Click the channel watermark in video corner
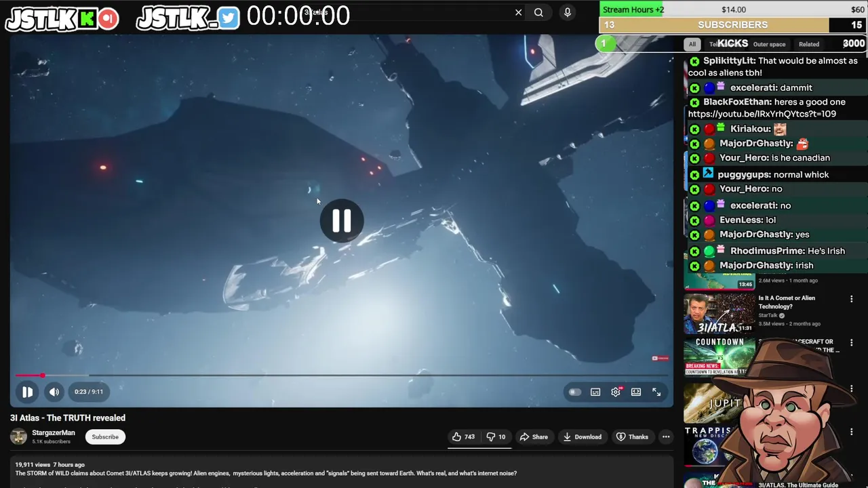The height and width of the screenshot is (488, 868). pos(660,359)
